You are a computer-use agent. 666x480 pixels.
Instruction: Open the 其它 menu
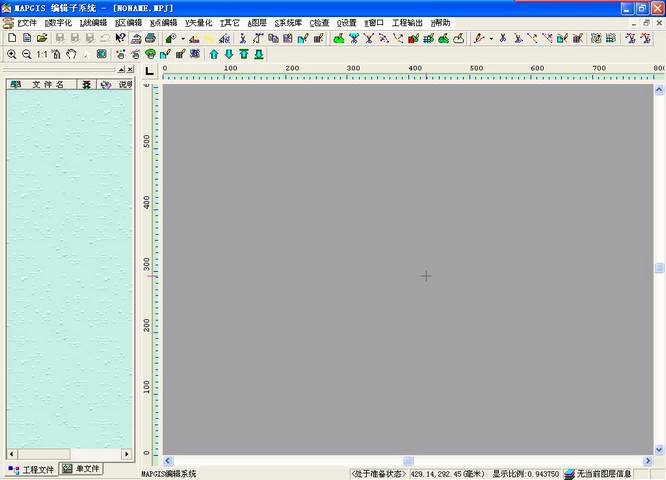pyautogui.click(x=230, y=23)
